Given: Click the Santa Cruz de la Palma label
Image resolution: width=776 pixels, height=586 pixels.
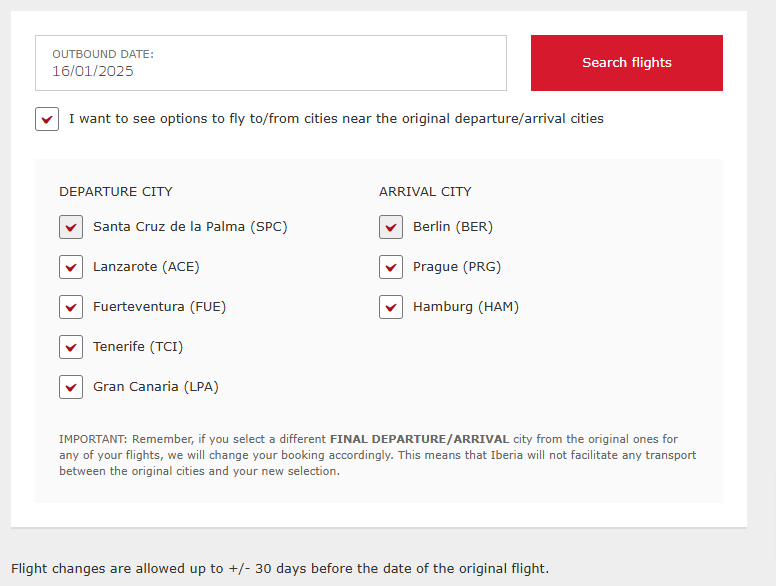Looking at the screenshot, I should pyautogui.click(x=190, y=227).
